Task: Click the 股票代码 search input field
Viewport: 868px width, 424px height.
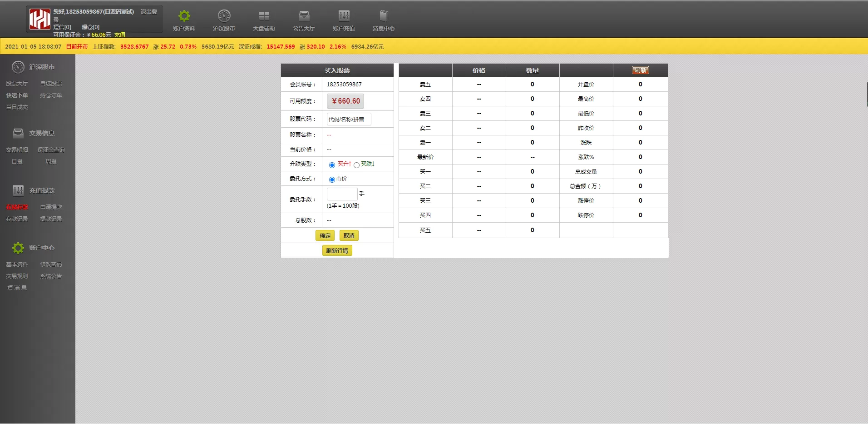Action: click(349, 119)
